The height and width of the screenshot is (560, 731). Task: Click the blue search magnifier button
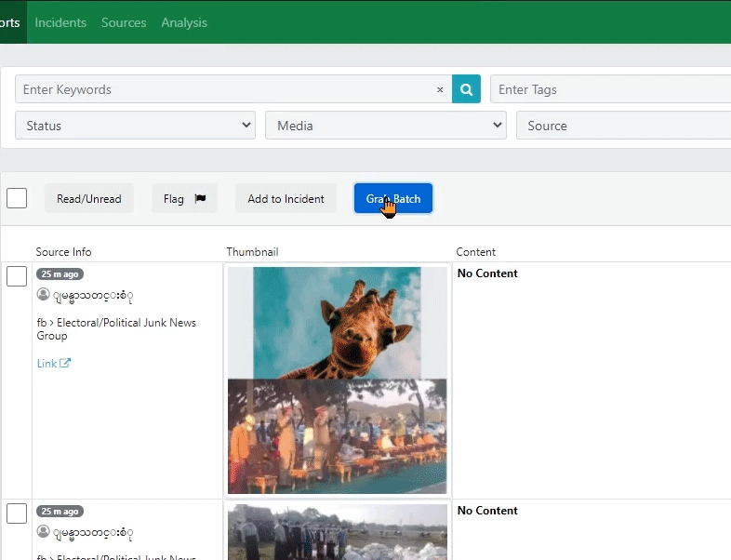tap(466, 89)
